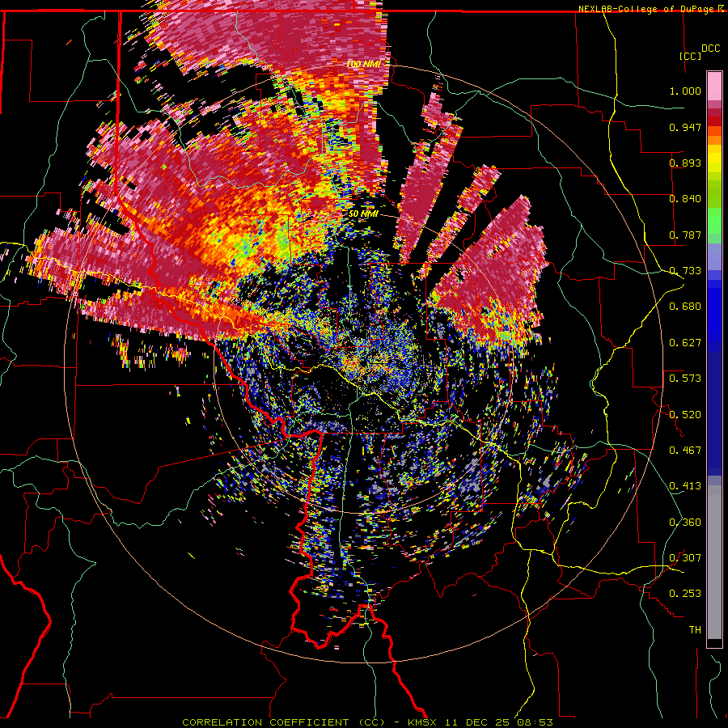Click the 100 NMI range ring label
Viewport: 728px width, 728px height.
[x=363, y=64]
